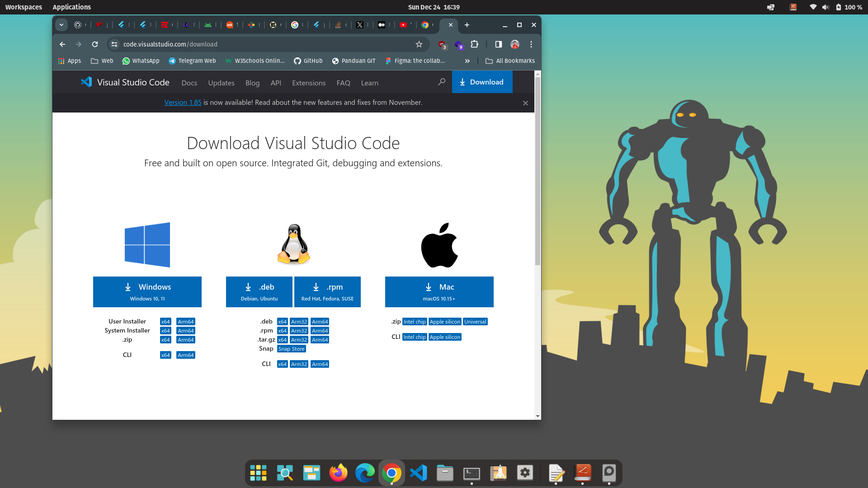Open the Docs navigation item
The height and width of the screenshot is (488, 868).
189,83
